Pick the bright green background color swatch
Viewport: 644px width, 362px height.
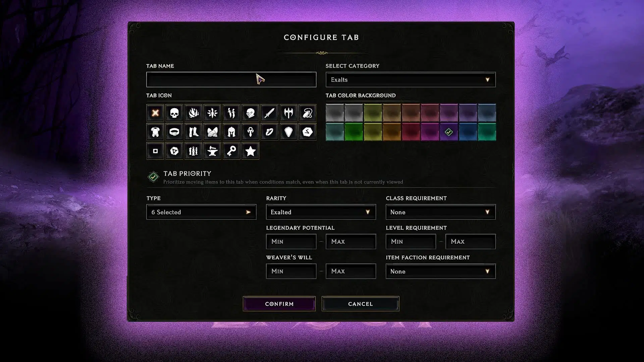354,132
